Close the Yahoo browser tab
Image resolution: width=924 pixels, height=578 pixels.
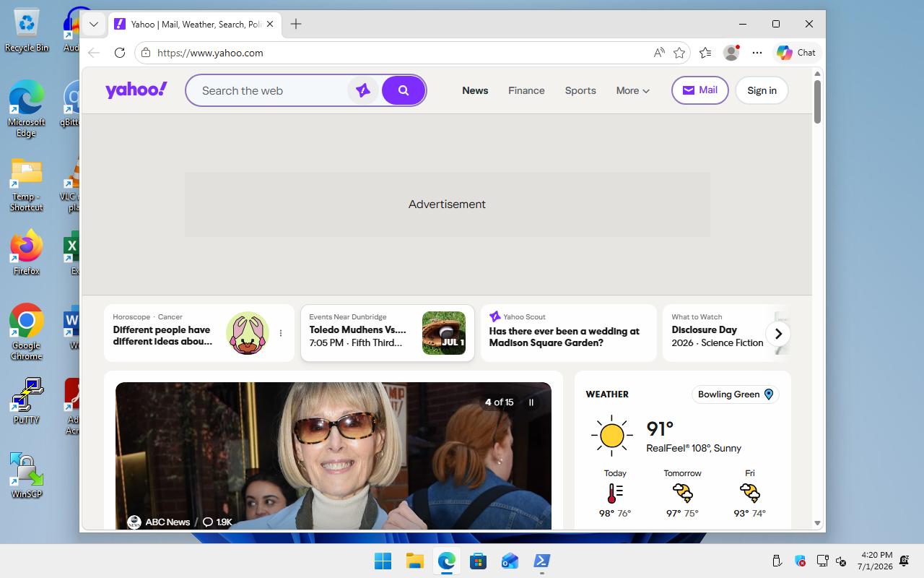(x=270, y=24)
